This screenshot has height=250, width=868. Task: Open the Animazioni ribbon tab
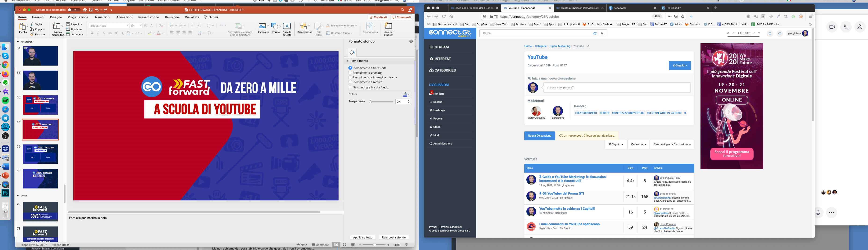[x=124, y=17]
